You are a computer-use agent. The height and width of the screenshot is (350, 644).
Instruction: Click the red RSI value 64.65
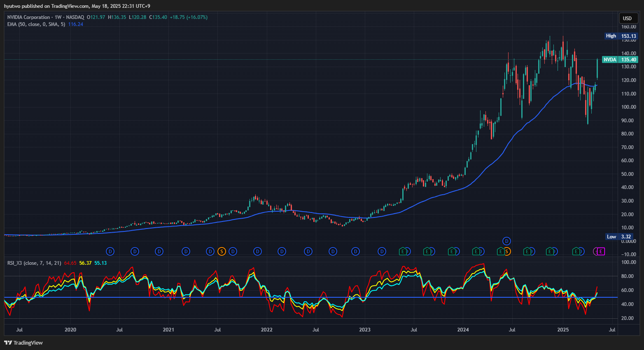[x=70, y=263]
